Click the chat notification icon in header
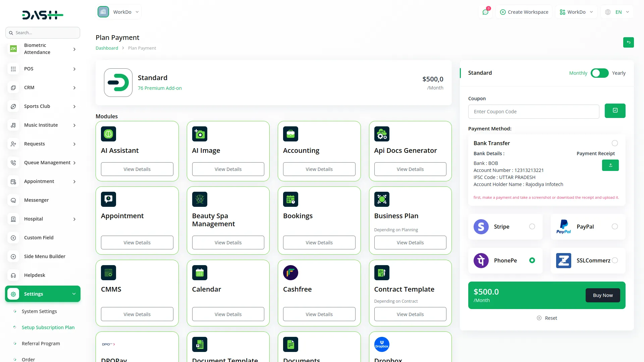Screen dimensions: 644x362 [x=485, y=12]
